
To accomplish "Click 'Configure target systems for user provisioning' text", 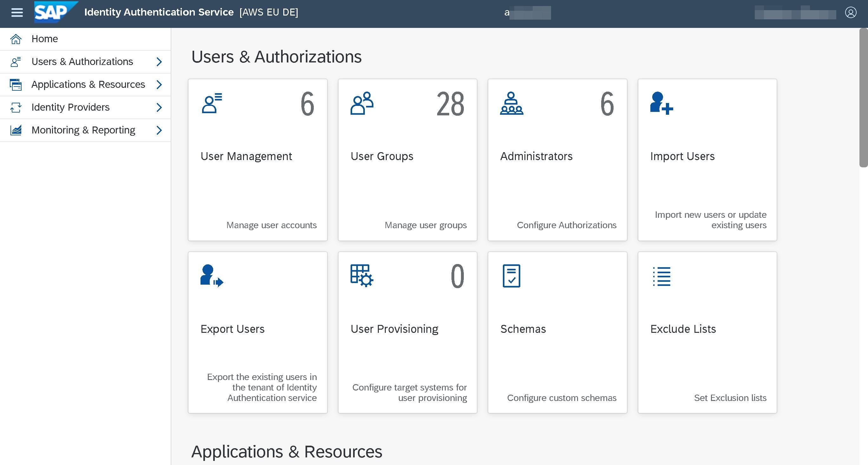I will click(409, 393).
